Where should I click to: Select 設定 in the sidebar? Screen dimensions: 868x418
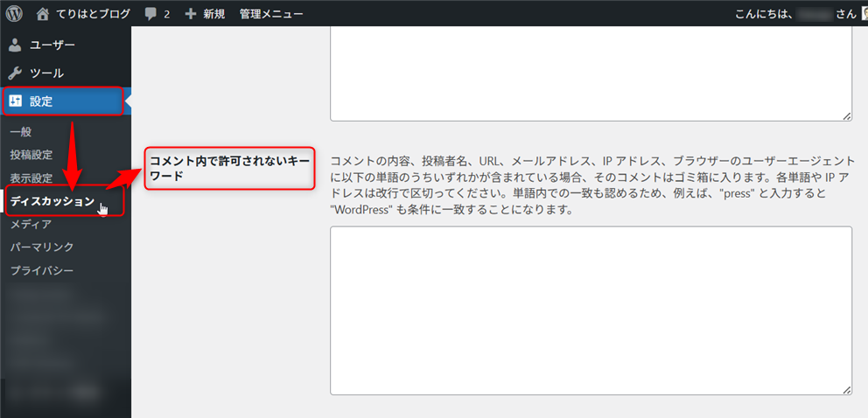coord(66,101)
